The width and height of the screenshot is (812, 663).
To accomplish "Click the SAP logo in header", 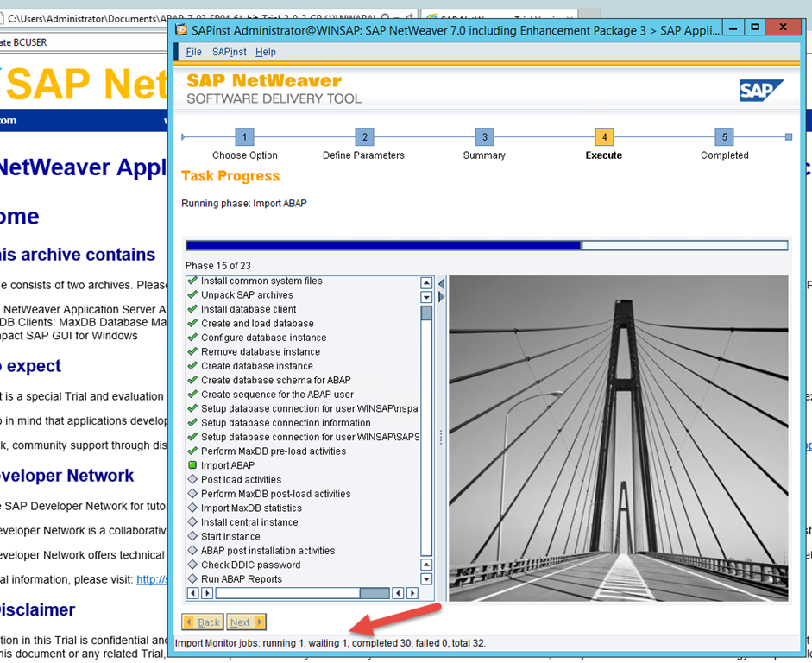I will pos(761,90).
